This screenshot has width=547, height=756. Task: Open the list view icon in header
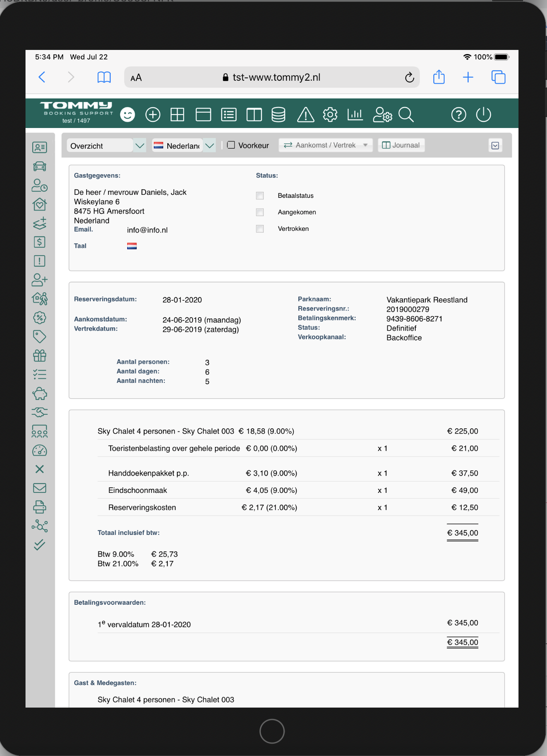point(229,114)
